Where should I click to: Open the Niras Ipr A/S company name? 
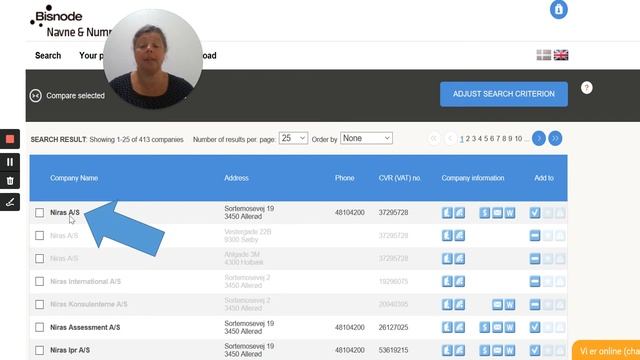(70, 350)
